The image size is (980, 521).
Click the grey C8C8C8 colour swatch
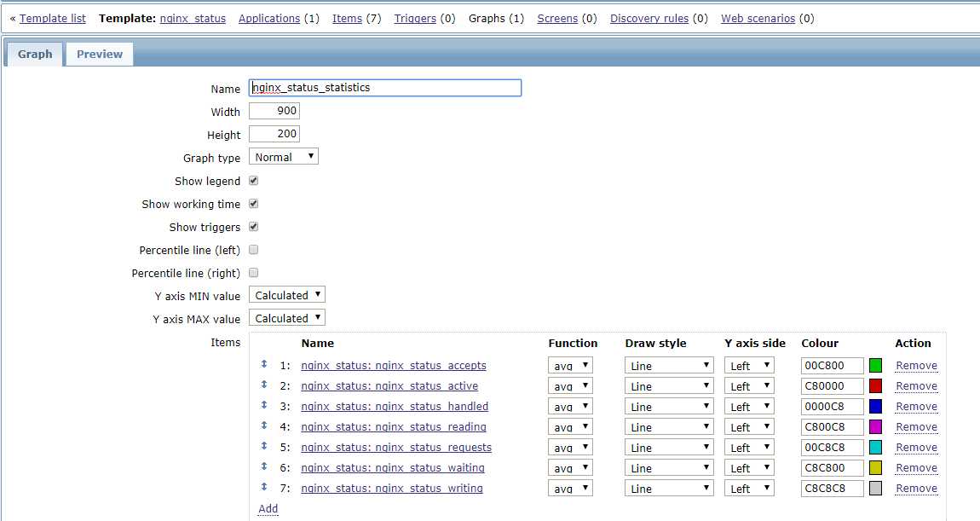pos(876,489)
